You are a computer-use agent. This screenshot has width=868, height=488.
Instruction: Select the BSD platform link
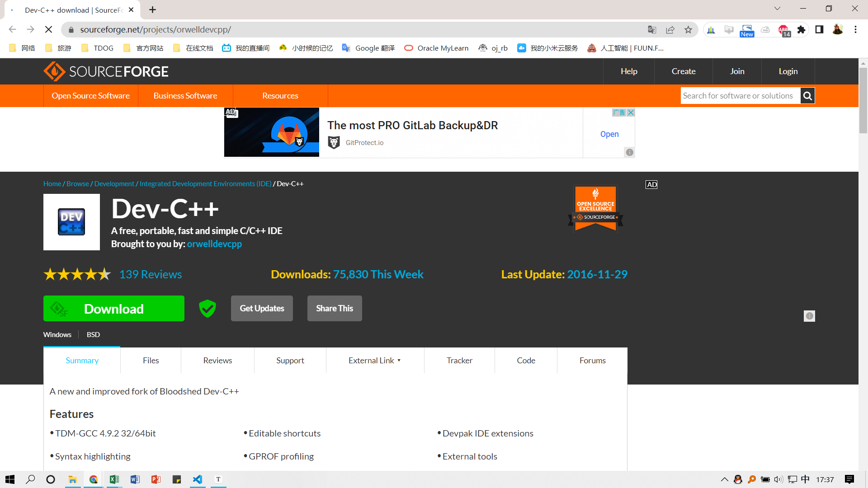point(93,335)
